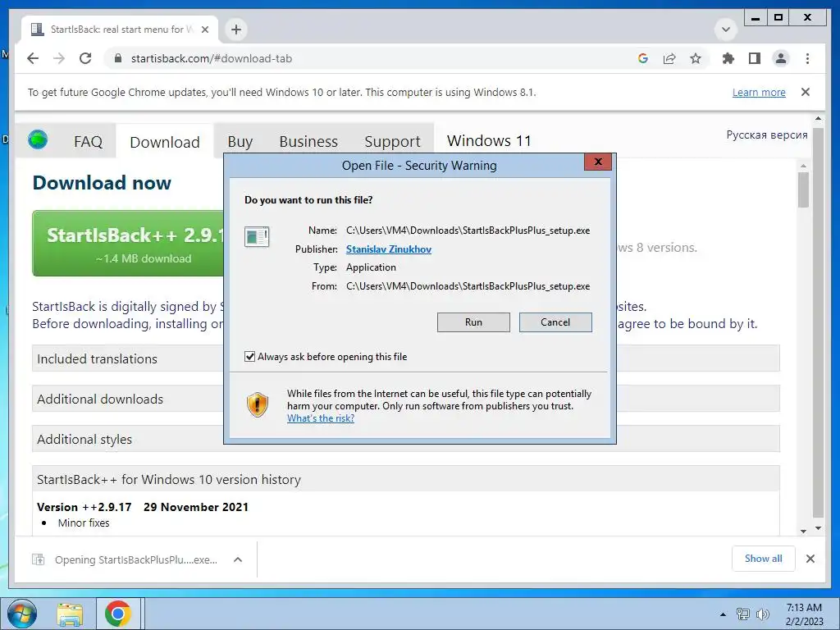Image resolution: width=840 pixels, height=630 pixels.
Task: Open the Stanislav Zinukhov publisher link
Action: point(388,249)
